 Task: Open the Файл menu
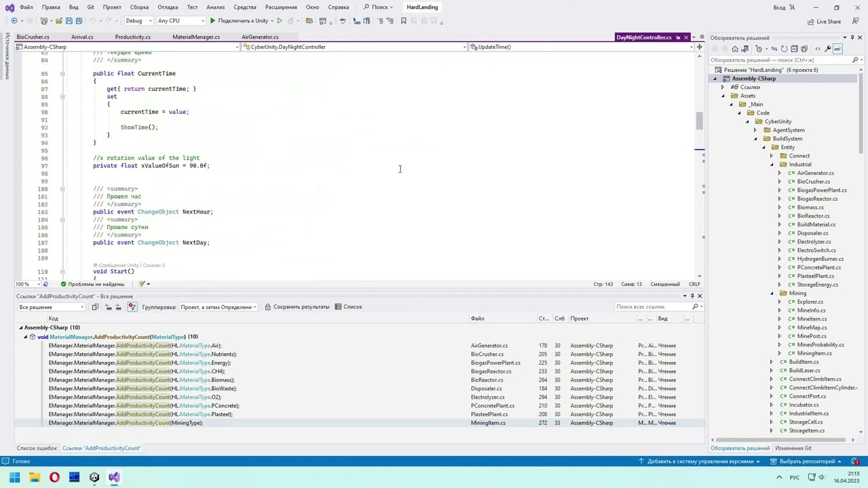pos(26,7)
